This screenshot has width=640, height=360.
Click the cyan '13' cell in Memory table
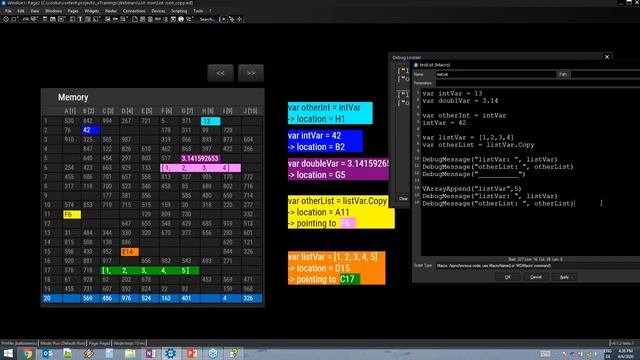pos(211,121)
